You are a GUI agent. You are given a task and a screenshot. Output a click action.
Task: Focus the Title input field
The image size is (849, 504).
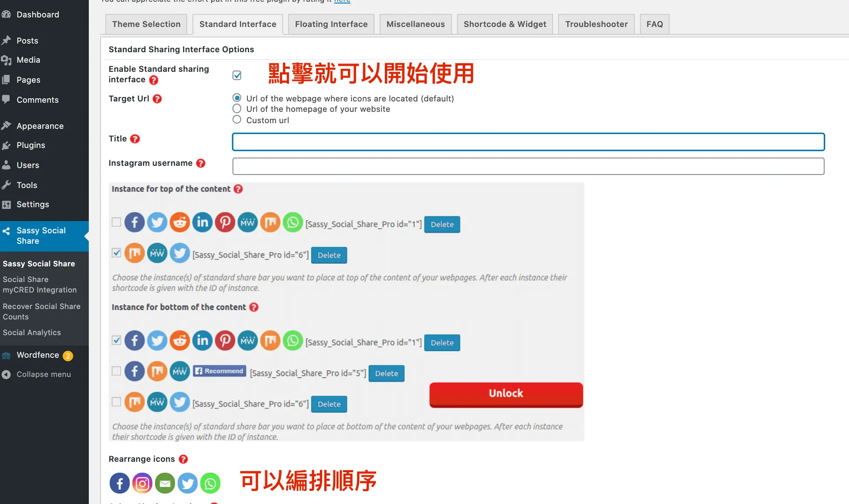(x=529, y=142)
